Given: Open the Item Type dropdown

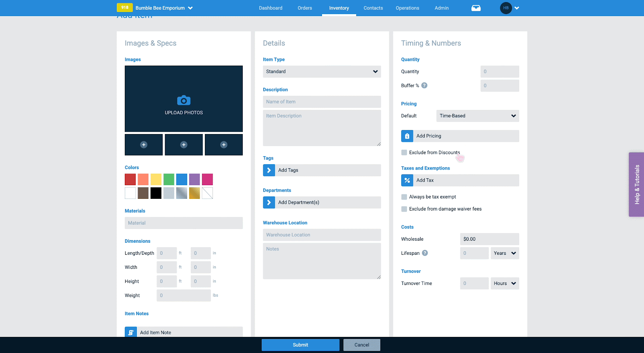Looking at the screenshot, I should 322,72.
